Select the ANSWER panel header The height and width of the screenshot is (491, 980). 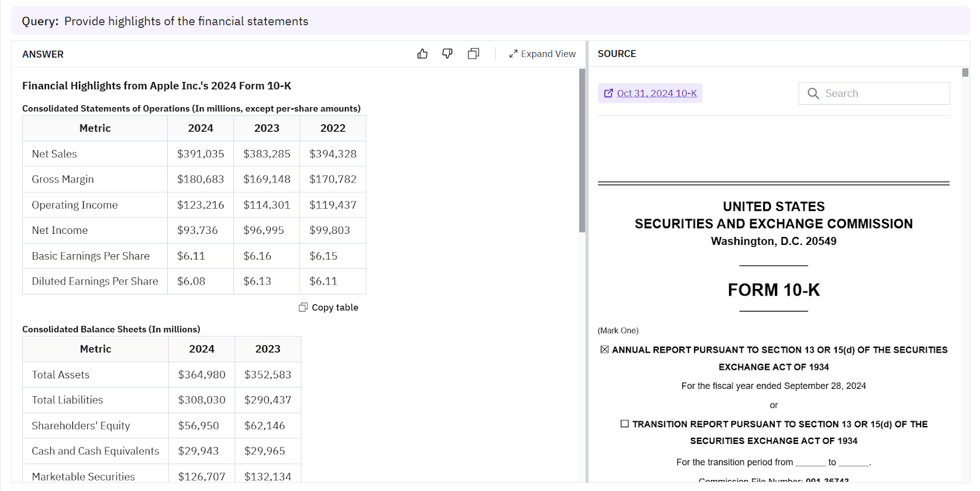point(43,54)
